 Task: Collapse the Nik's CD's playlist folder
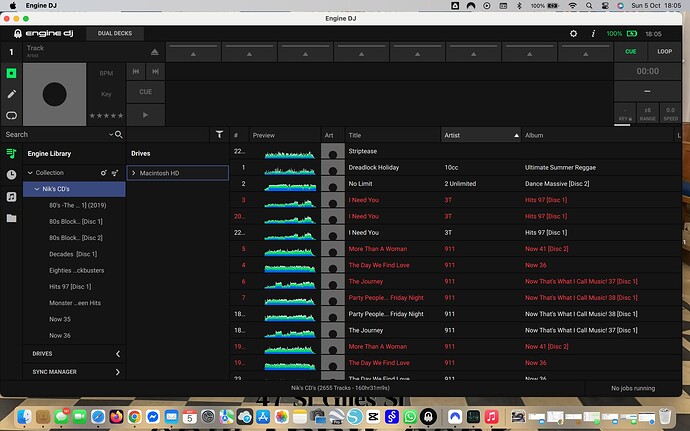[36, 188]
